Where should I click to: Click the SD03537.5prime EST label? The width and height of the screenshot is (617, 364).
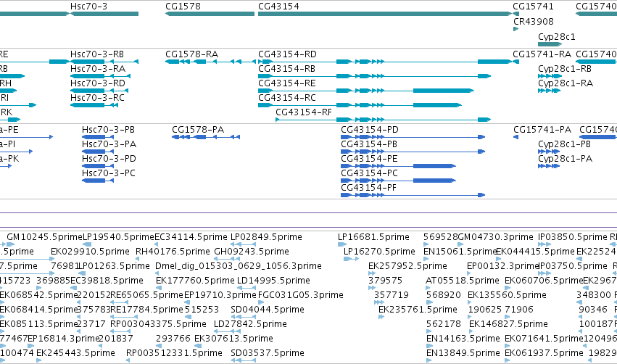click(268, 353)
